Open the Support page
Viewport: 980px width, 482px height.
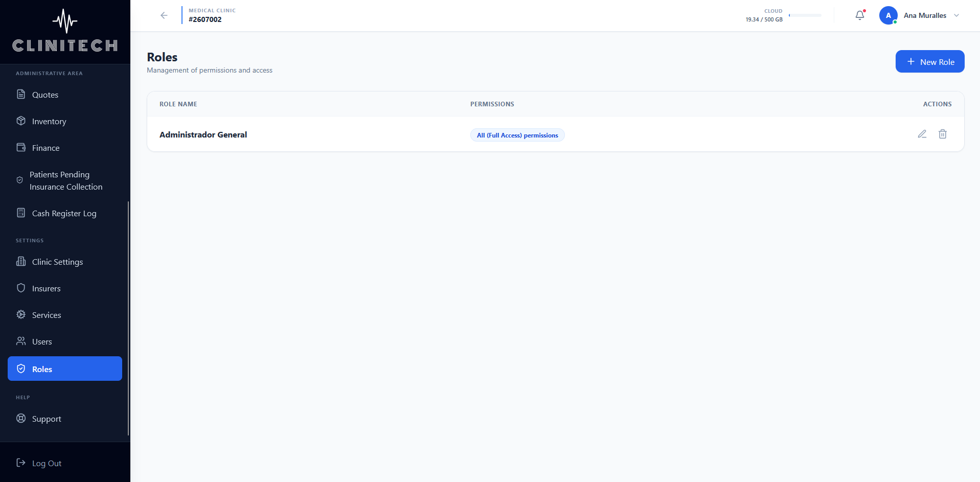point(65,419)
